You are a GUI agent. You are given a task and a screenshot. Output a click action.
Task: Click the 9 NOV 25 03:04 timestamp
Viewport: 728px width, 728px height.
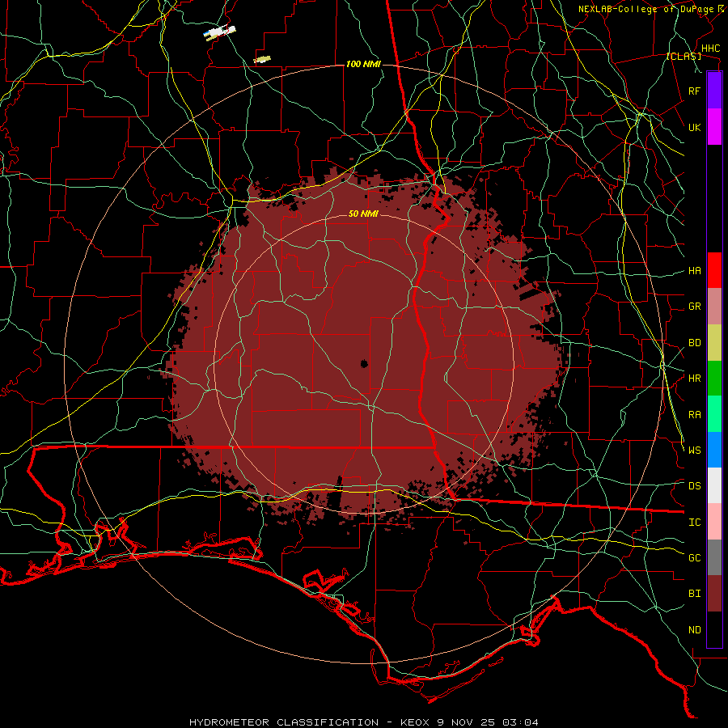(x=488, y=722)
